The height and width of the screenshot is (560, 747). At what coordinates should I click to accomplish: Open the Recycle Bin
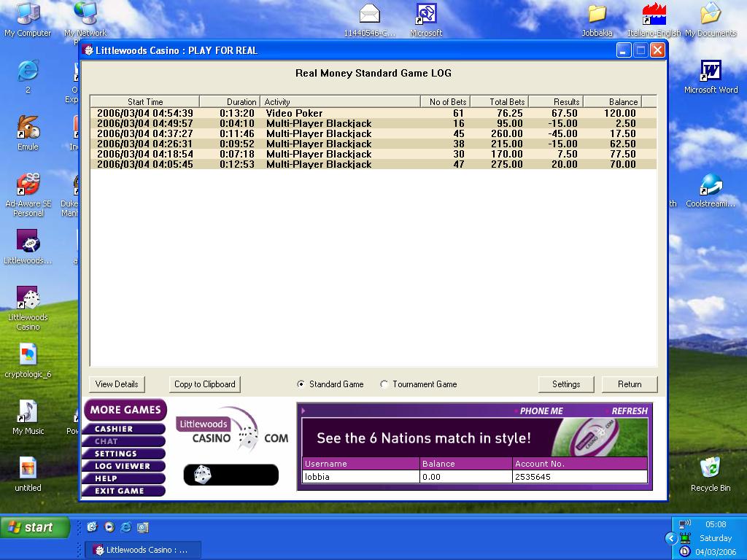711,474
